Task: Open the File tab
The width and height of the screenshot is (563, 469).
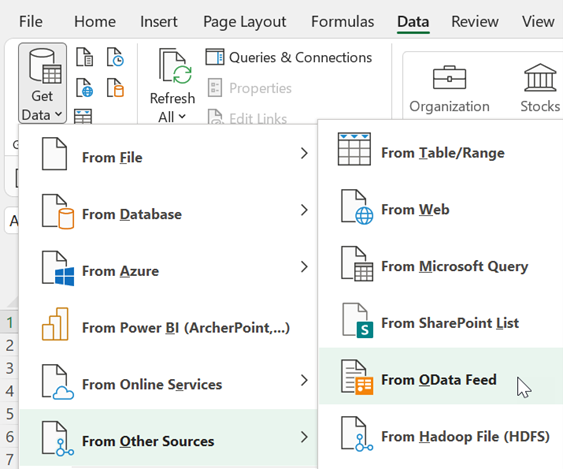Action: (x=31, y=22)
